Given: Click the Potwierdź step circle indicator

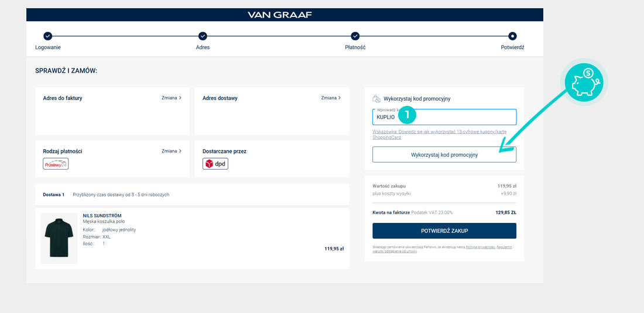Looking at the screenshot, I should pos(512,36).
